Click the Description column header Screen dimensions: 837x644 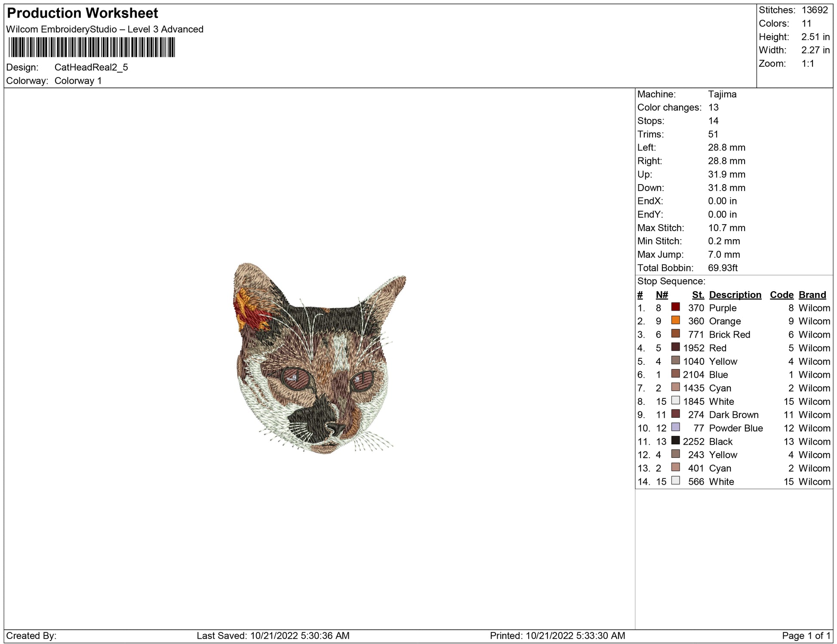tap(735, 295)
